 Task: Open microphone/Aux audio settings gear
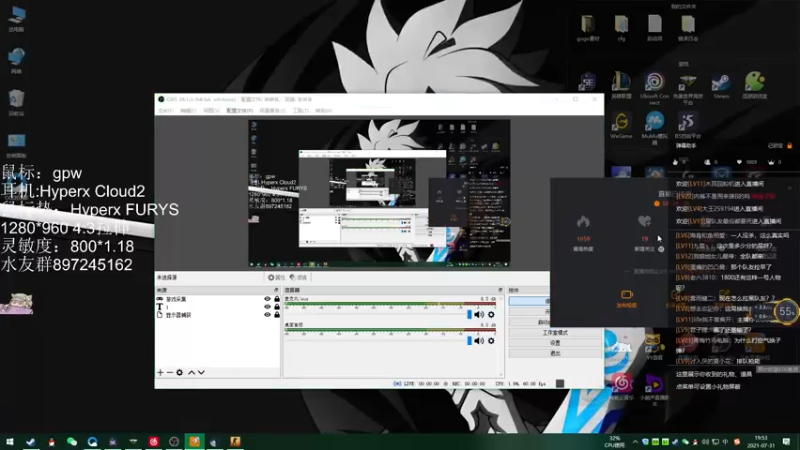[x=491, y=314]
